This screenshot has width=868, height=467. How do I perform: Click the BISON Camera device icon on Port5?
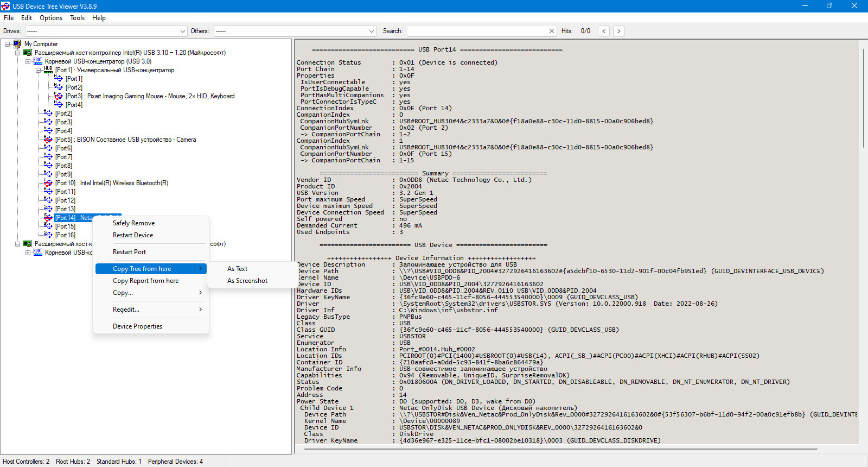coord(48,140)
